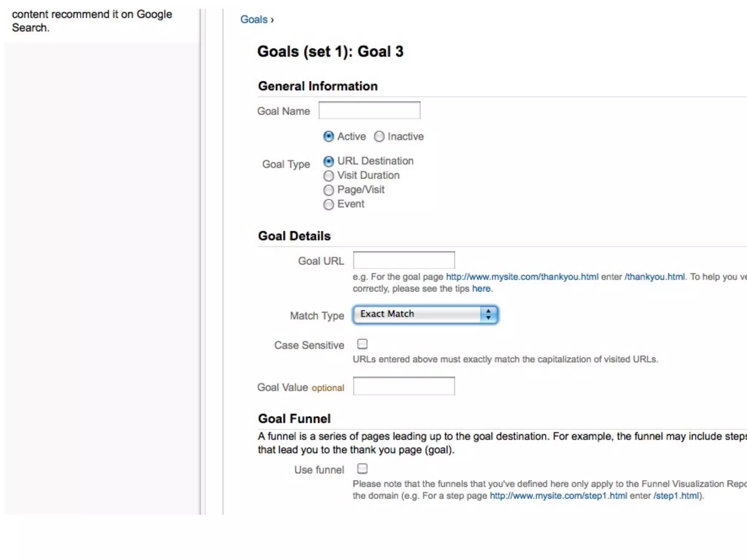The width and height of the screenshot is (747, 560).
Task: Click the /thankyou.html example link
Action: pyautogui.click(x=655, y=277)
